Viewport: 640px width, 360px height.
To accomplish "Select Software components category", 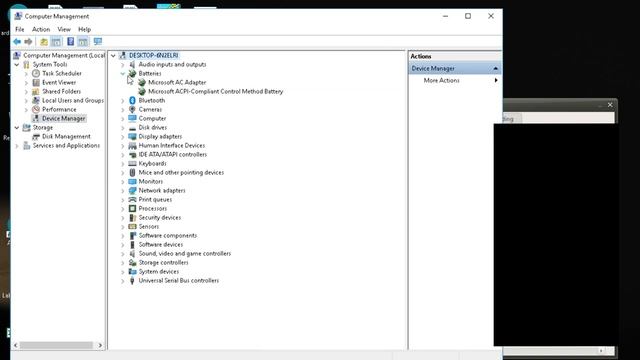I will pos(168,236).
